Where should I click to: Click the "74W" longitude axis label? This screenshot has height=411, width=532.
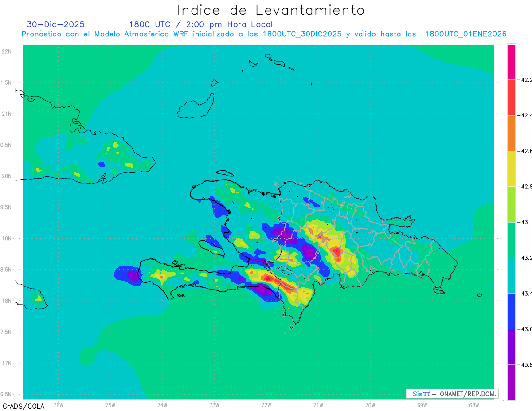(x=162, y=405)
